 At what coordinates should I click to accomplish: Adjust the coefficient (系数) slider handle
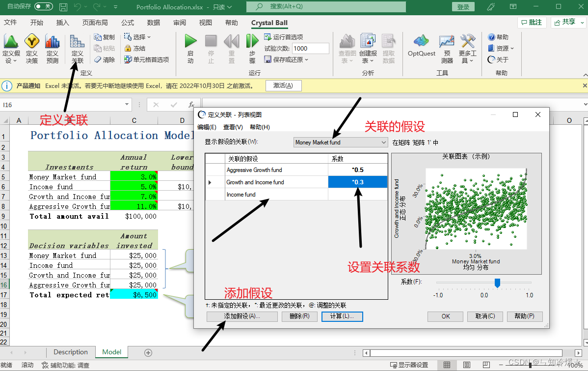497,283
